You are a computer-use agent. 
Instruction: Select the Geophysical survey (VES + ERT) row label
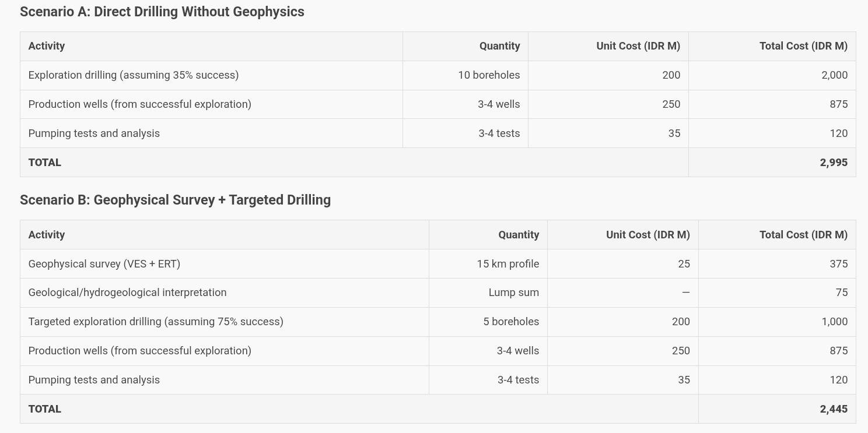(104, 264)
